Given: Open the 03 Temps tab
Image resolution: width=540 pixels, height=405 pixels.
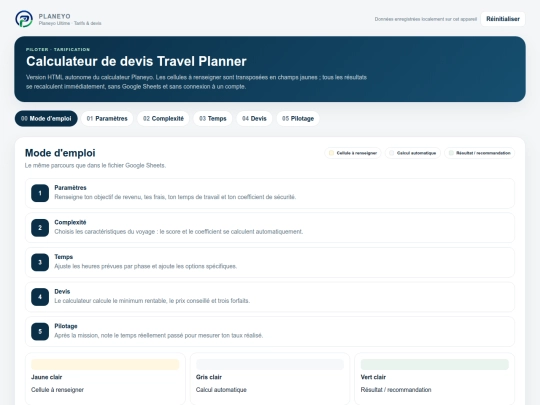Looking at the screenshot, I should 213,118.
